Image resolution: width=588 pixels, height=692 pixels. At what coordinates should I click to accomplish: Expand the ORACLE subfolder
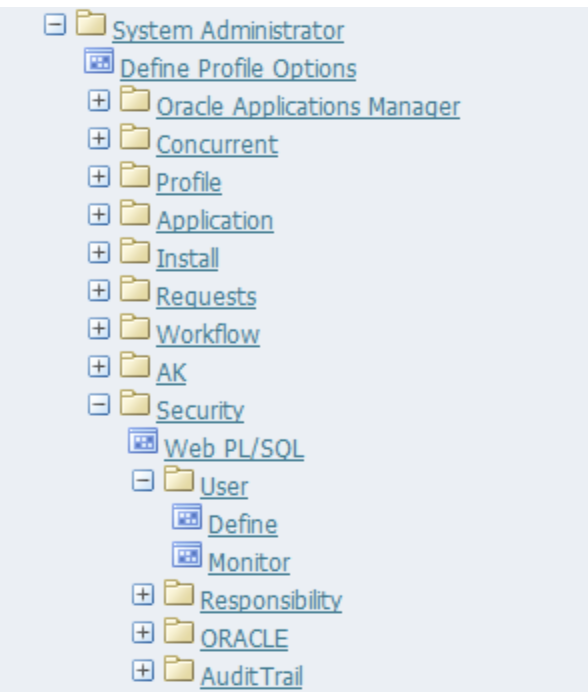[143, 632]
